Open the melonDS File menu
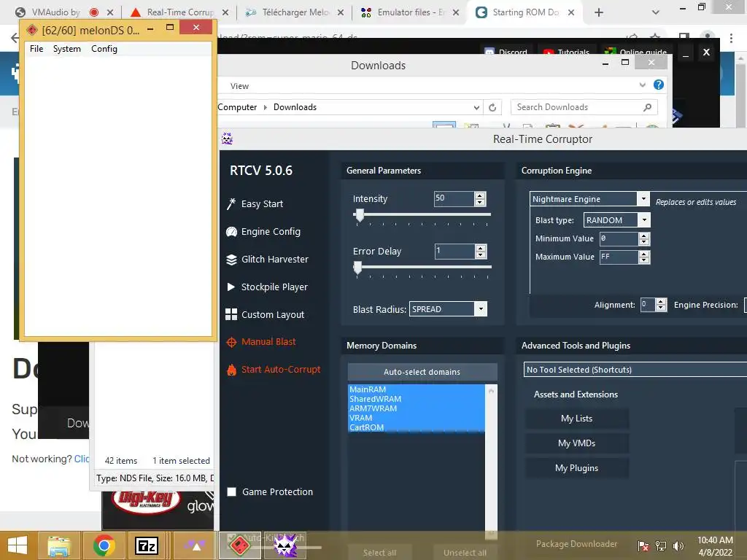Image resolution: width=747 pixels, height=560 pixels. click(36, 49)
